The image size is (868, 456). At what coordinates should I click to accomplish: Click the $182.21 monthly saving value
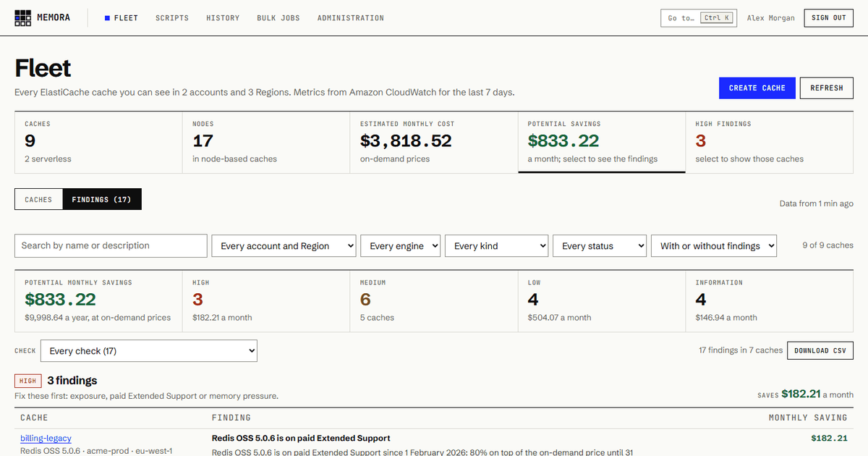point(829,438)
